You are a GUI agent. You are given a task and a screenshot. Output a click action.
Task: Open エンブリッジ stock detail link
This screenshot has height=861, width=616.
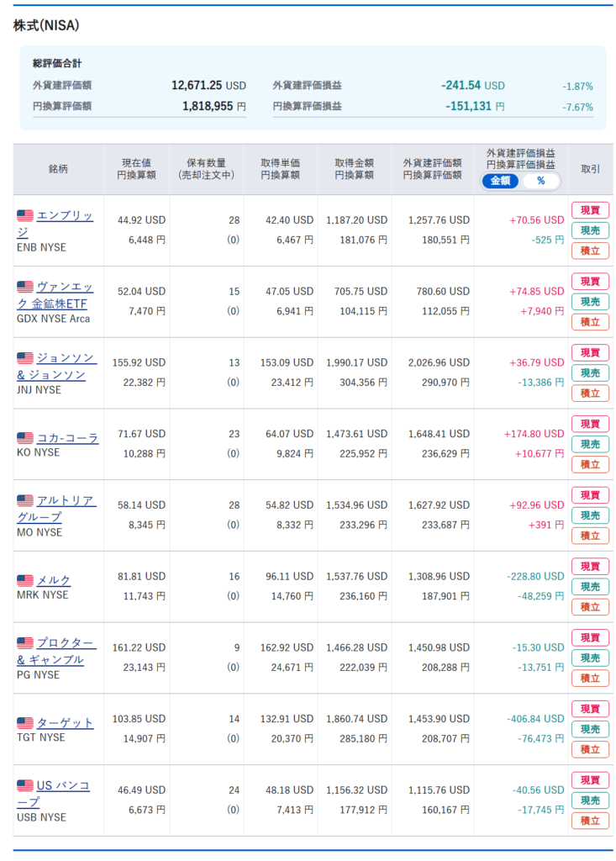click(x=55, y=224)
